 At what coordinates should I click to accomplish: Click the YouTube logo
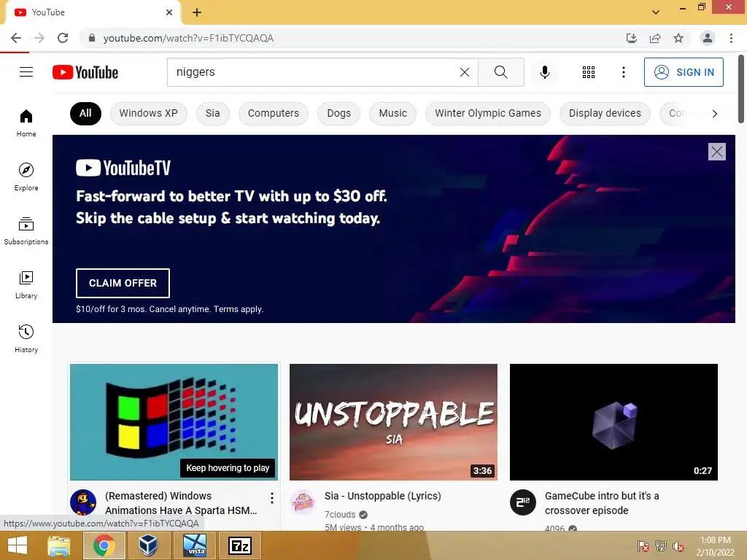point(85,72)
